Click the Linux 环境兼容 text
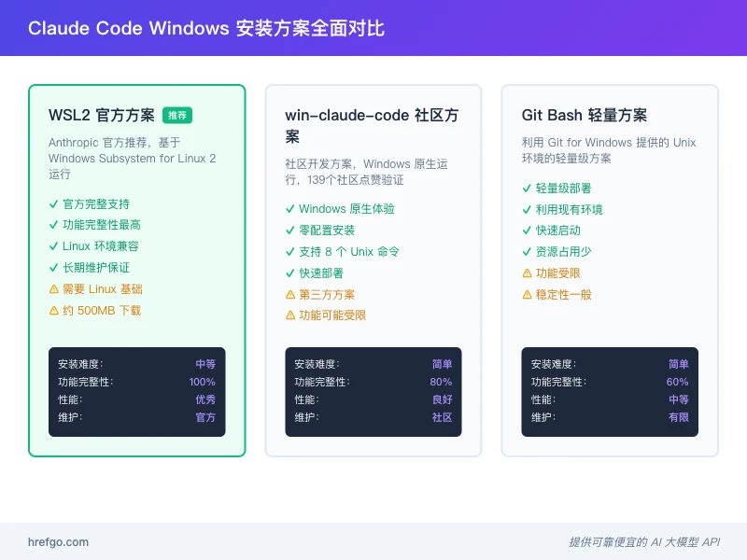 [x=101, y=246]
